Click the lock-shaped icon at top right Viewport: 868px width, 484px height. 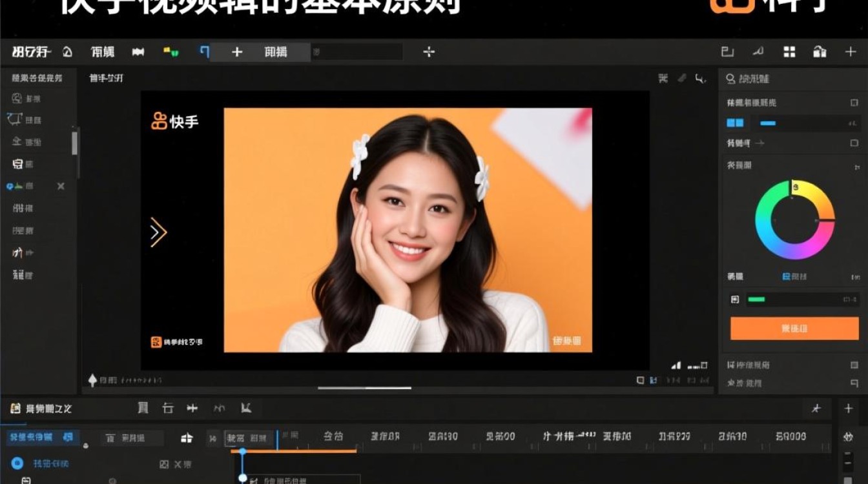820,52
